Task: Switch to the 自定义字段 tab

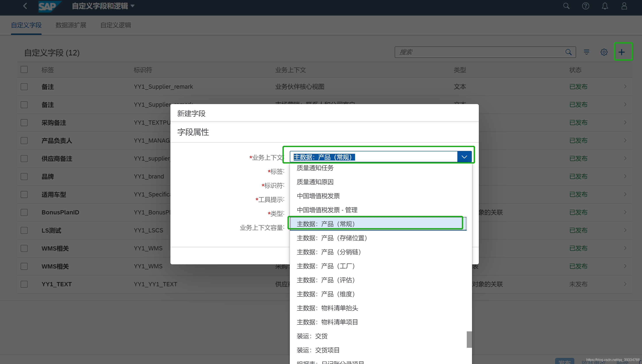Action: point(26,25)
